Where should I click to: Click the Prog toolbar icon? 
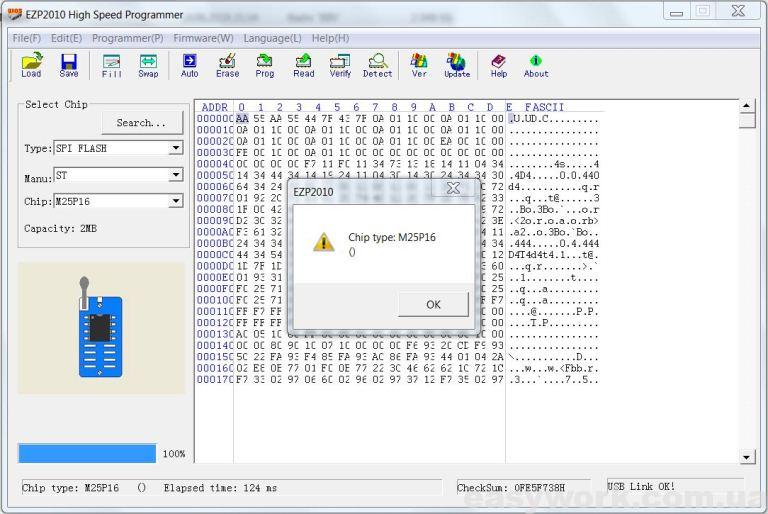coord(265,65)
